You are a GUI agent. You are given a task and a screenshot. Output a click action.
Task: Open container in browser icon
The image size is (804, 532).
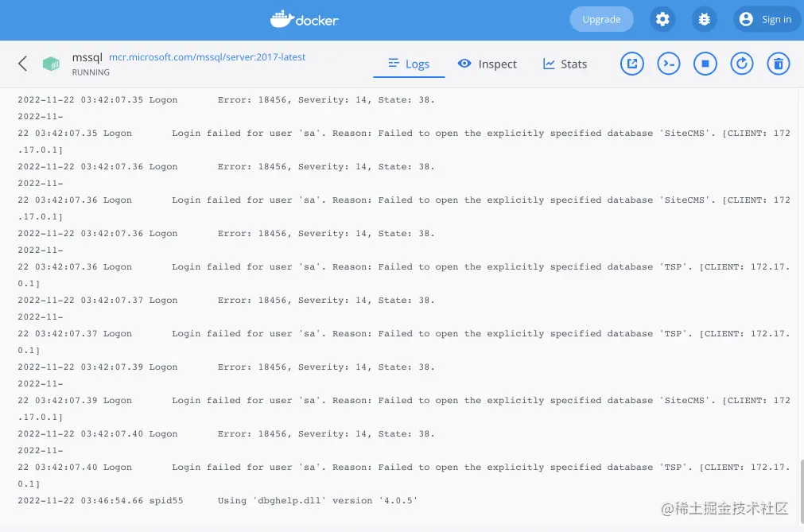pos(631,64)
